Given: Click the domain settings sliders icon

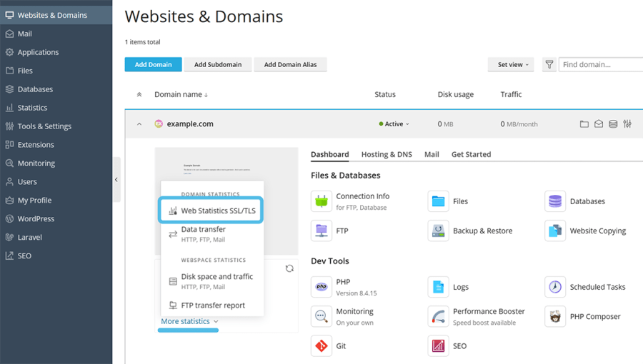Looking at the screenshot, I should (627, 124).
